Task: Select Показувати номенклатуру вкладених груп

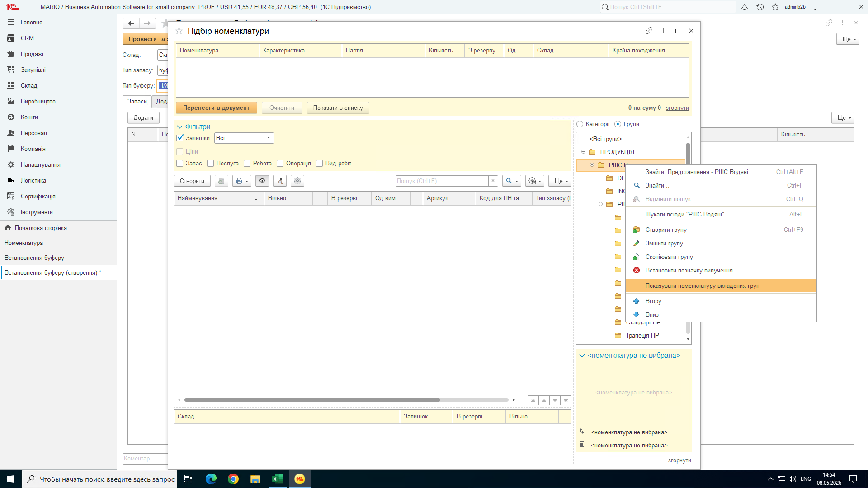Action: coord(721,286)
